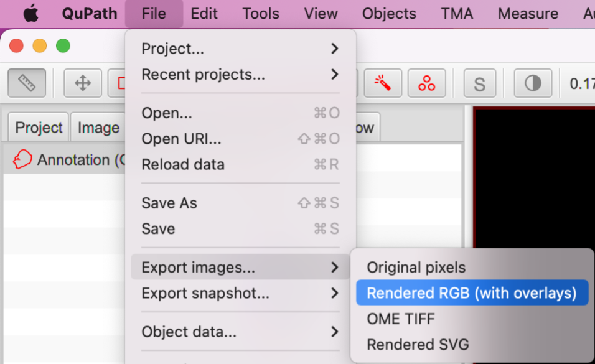Click the Apple menu icon
The height and width of the screenshot is (364, 595).
pos(31,13)
